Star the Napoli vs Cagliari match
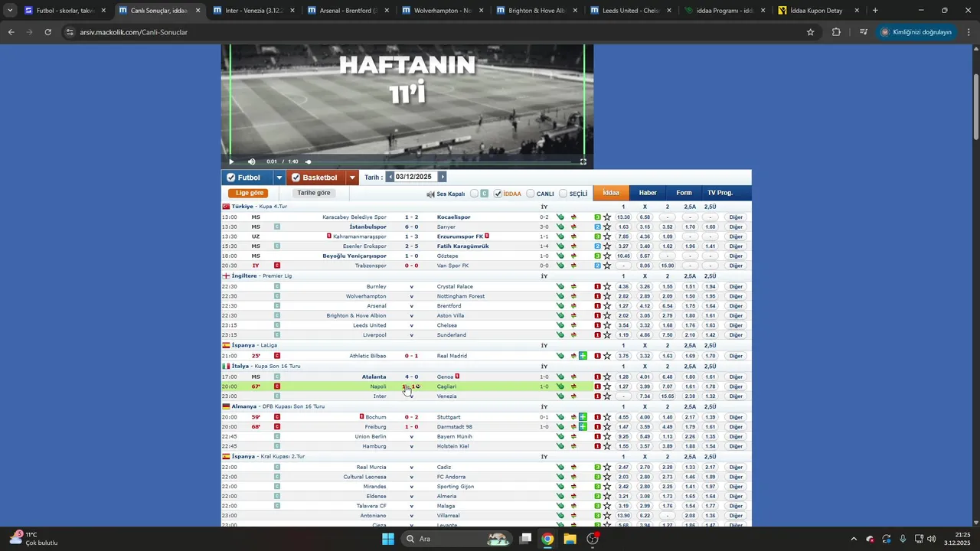This screenshot has width=980, height=551. 607,386
